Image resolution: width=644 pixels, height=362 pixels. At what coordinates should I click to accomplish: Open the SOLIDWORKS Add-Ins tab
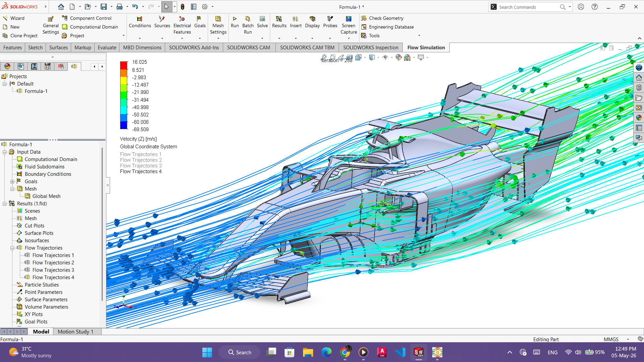click(x=194, y=48)
